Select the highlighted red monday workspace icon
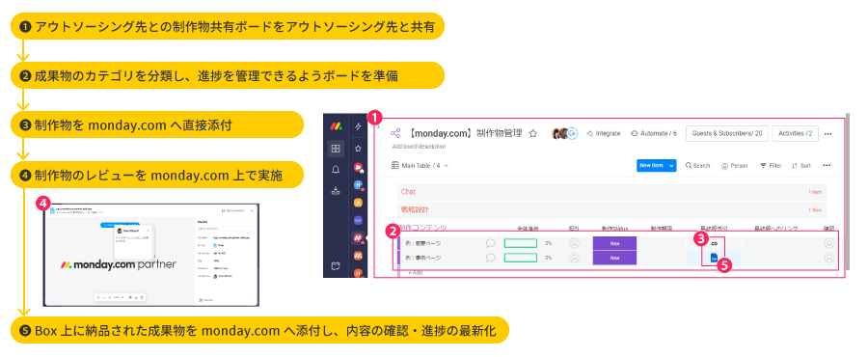 click(x=358, y=238)
